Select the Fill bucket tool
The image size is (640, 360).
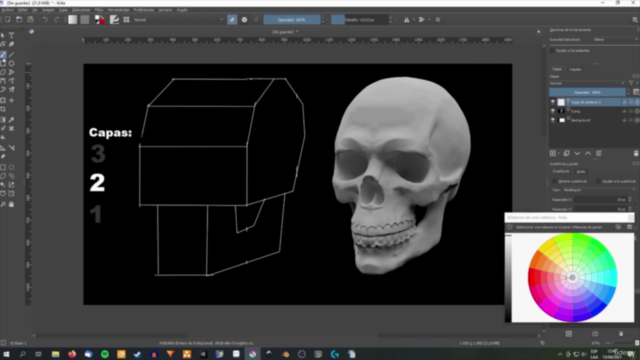pyautogui.click(x=3, y=138)
